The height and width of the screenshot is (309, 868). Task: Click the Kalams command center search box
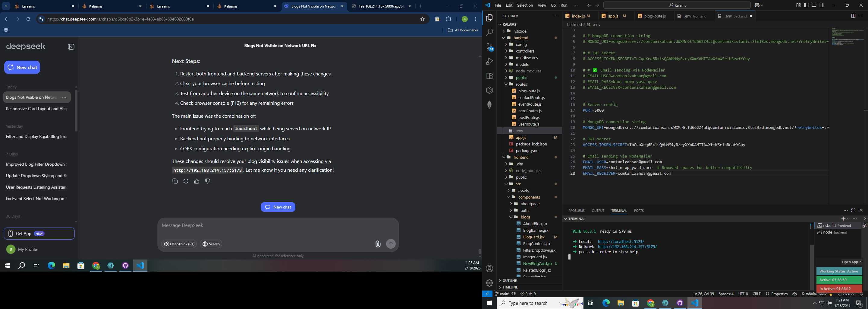point(677,5)
